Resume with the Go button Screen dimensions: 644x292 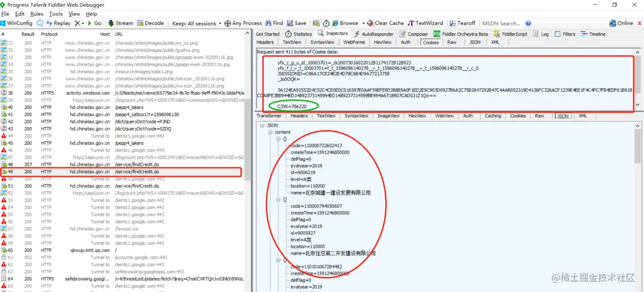pos(95,23)
